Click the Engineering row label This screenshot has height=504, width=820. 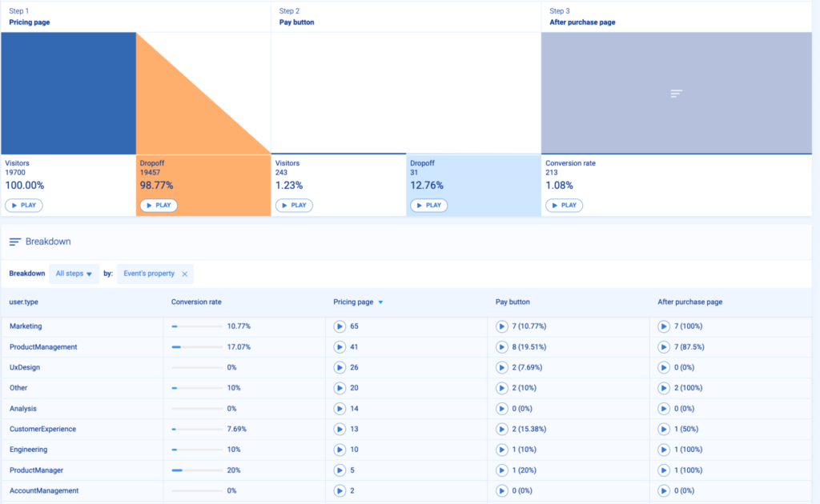pyautogui.click(x=28, y=450)
